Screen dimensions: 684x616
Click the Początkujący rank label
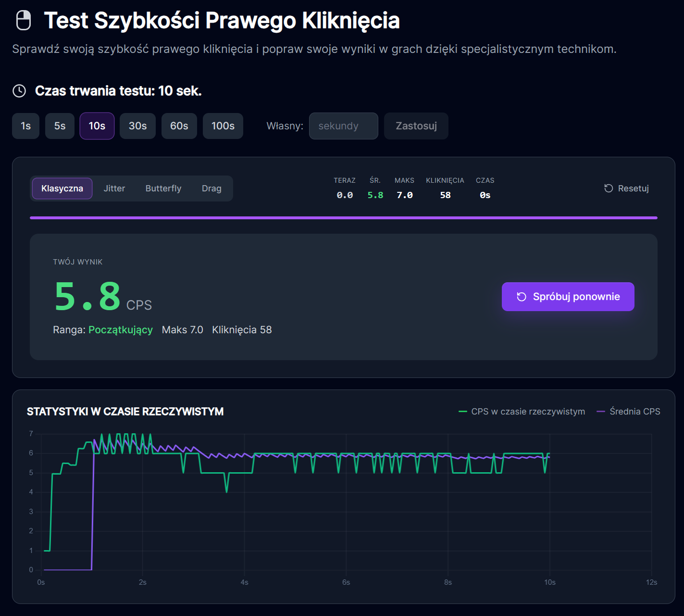(121, 330)
